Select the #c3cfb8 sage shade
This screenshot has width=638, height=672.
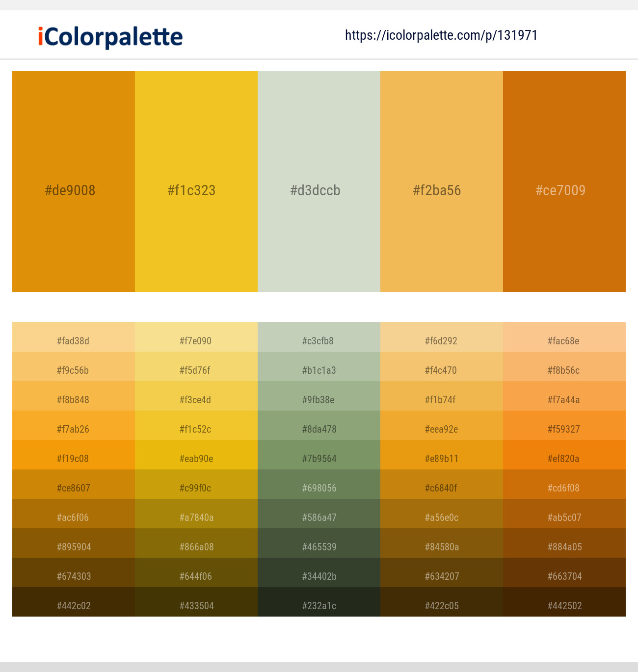319,337
